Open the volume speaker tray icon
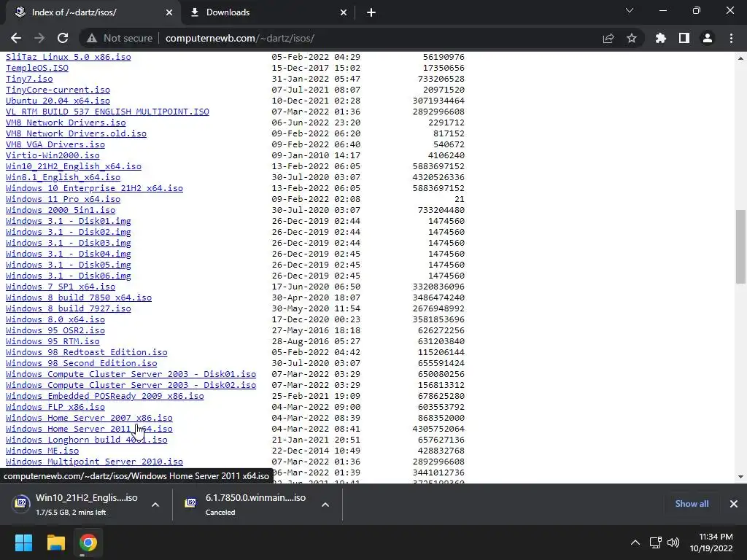The image size is (747, 560). click(673, 542)
